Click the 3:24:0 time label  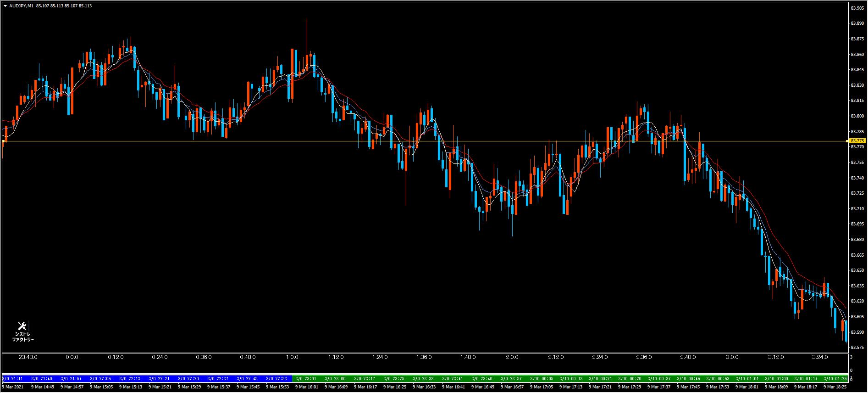(x=820, y=357)
